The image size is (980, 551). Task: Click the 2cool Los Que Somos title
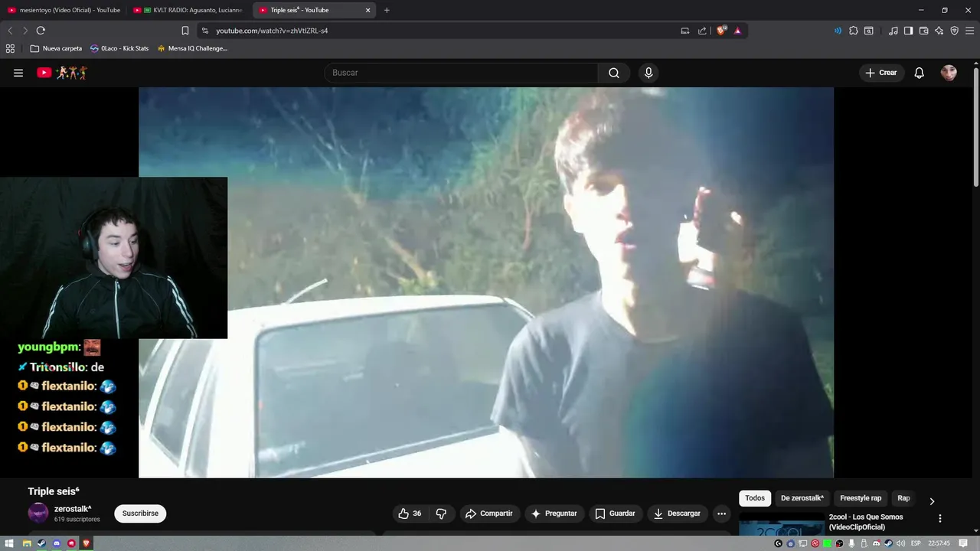tap(866, 522)
